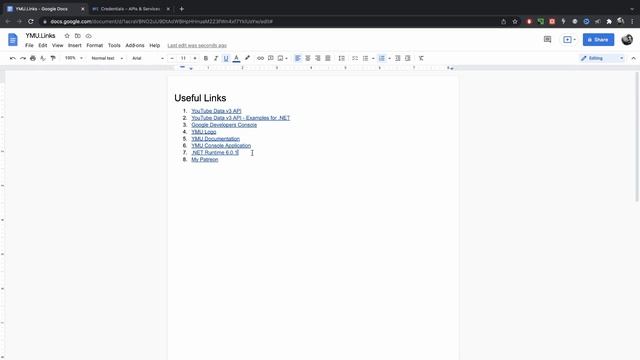Open the YMU Documentation link
This screenshot has height=360, width=640.
(x=216, y=139)
